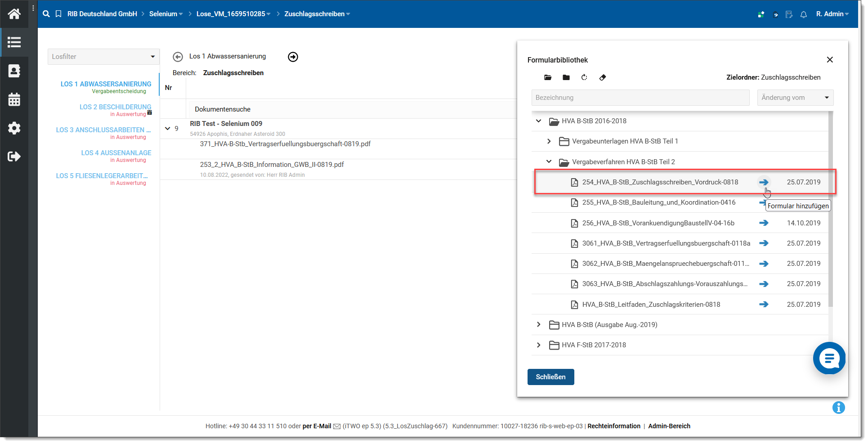Open the R. Admin user menu
Viewport: 868px width, 444px height.
click(832, 14)
